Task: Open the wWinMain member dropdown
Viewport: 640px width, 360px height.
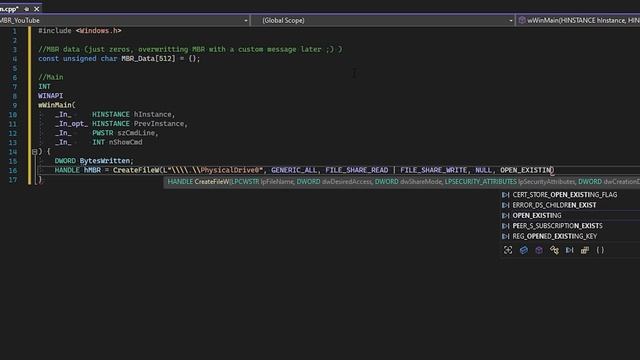Action: [578, 20]
